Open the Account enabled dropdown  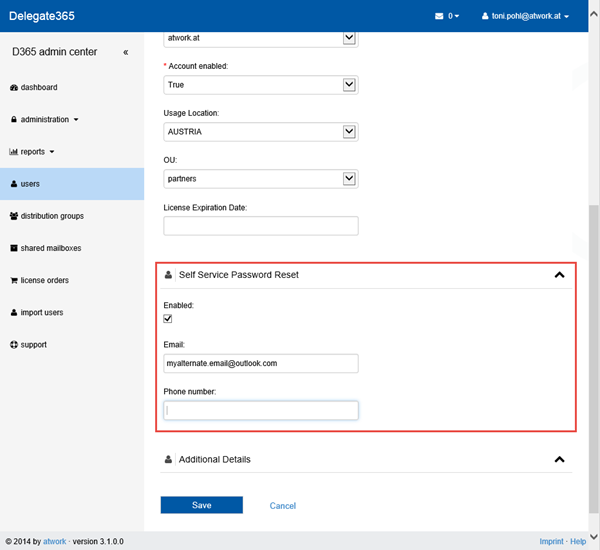[349, 85]
